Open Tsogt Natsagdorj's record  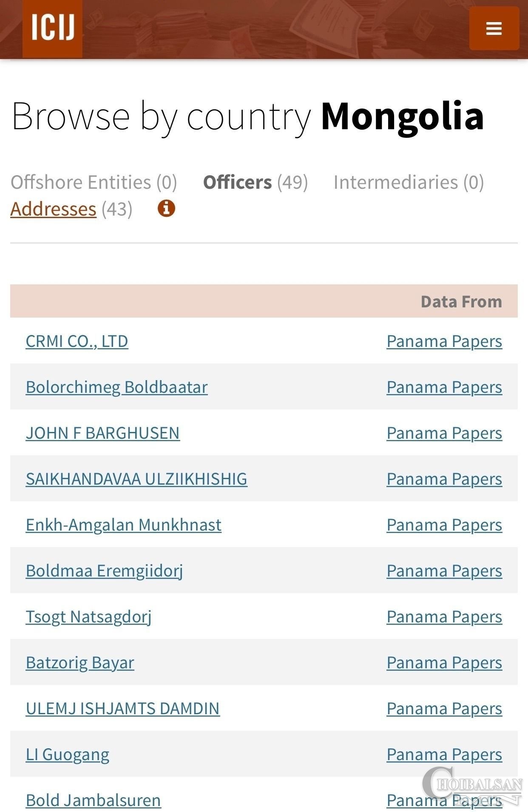tap(89, 616)
